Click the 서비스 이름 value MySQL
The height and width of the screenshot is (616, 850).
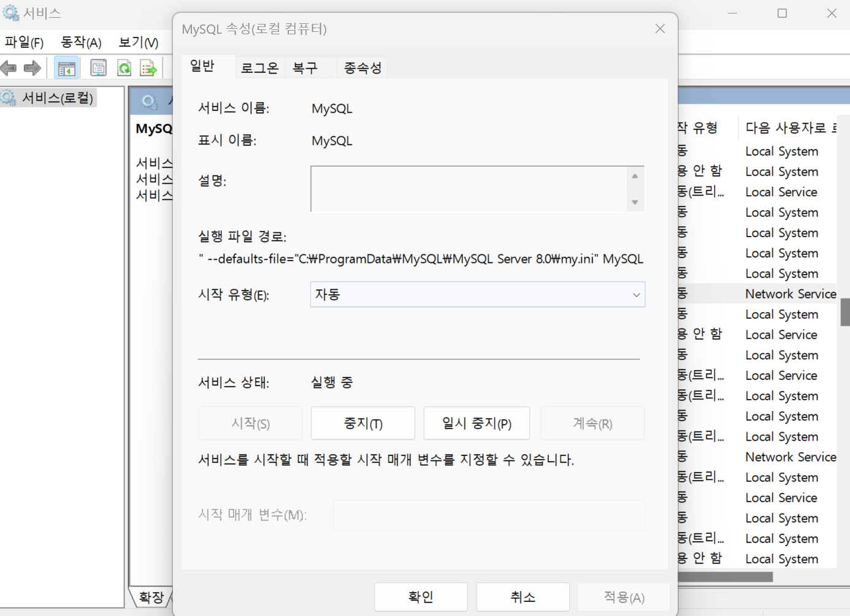[332, 108]
